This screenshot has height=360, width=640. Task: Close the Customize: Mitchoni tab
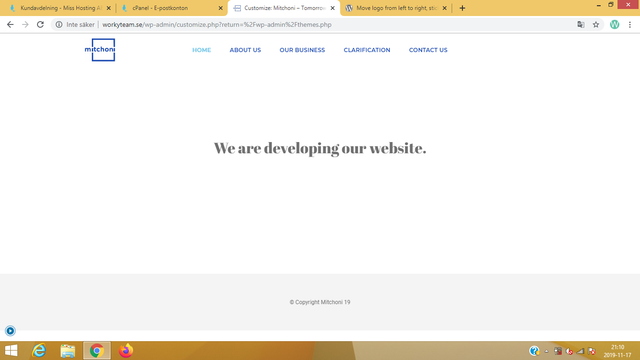(332, 8)
